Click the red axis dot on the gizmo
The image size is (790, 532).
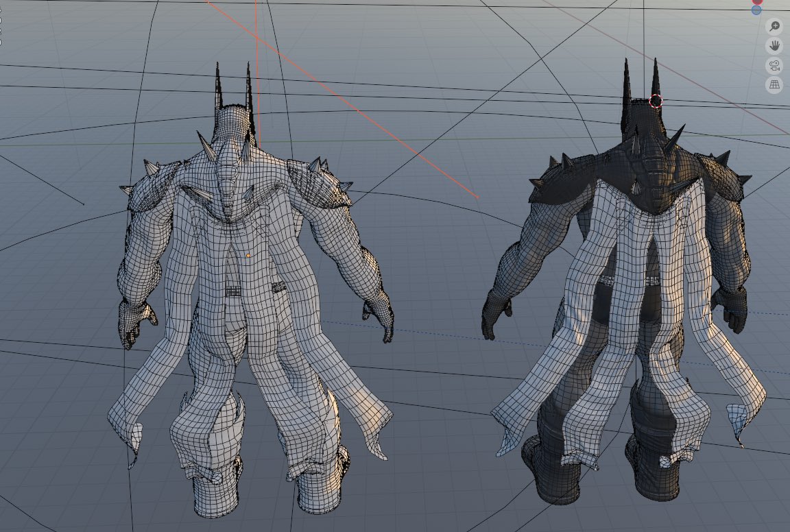757,1
